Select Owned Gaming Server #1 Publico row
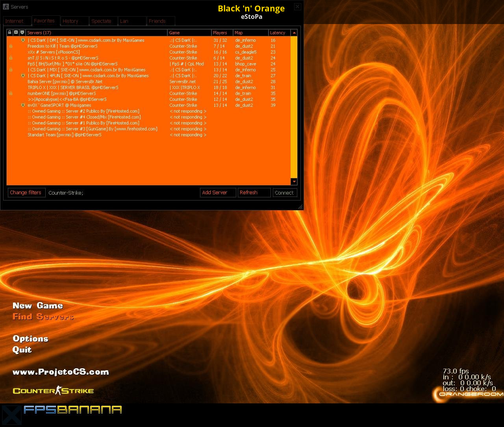The image size is (504, 427). click(148, 123)
